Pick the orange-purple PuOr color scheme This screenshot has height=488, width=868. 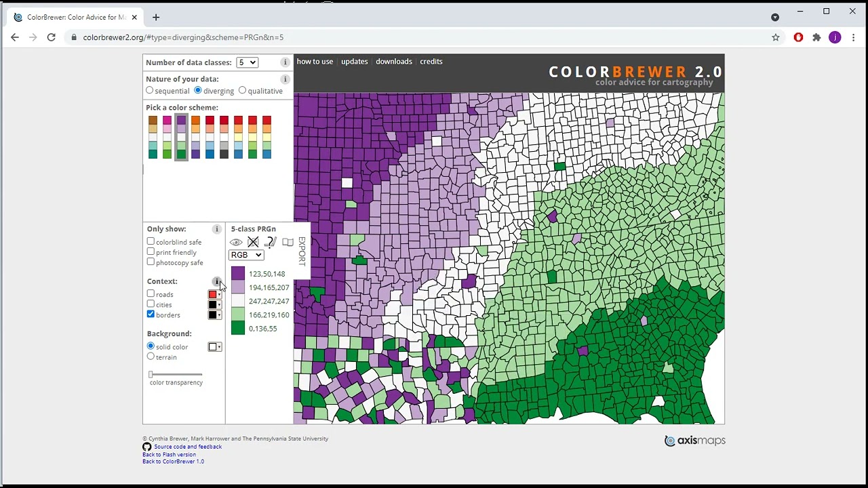tap(195, 137)
